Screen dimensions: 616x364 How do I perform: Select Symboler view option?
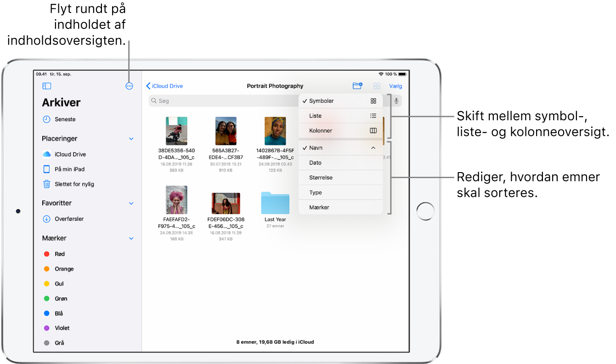point(340,101)
